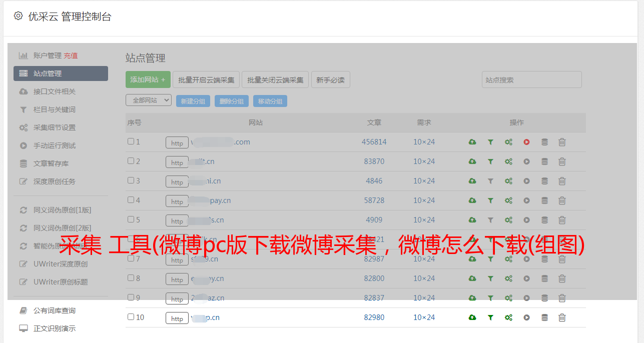This screenshot has width=644, height=343.
Task: Open 接口文件相关 in the sidebar
Action: point(55,91)
